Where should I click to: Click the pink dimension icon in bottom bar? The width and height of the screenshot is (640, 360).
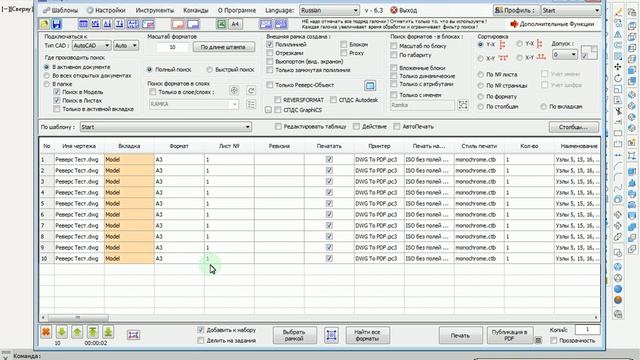[x=133, y=335]
